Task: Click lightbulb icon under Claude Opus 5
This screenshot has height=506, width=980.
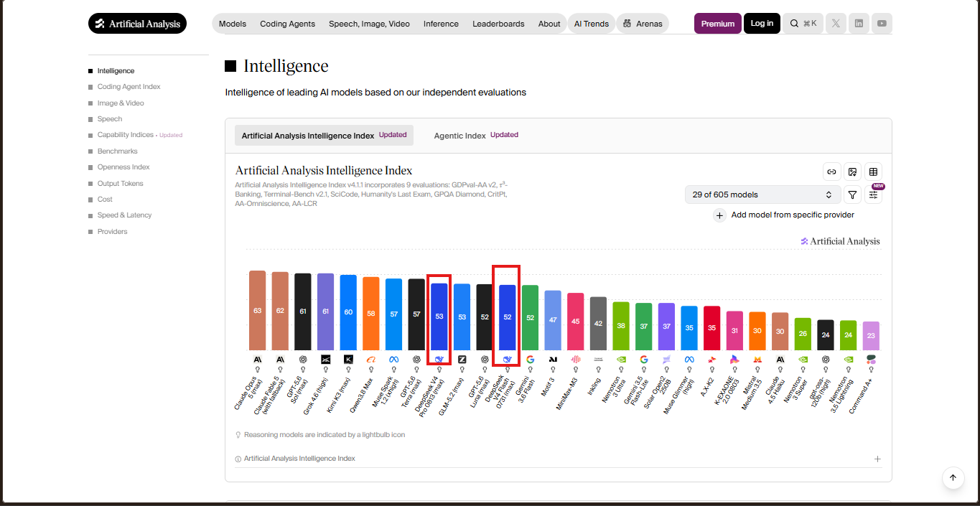Action: point(257,371)
